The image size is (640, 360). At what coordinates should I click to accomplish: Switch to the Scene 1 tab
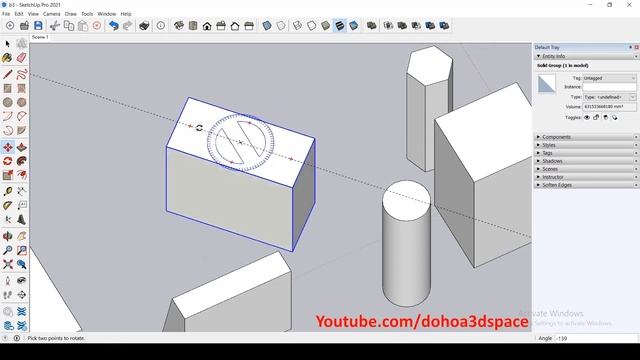(x=40, y=37)
